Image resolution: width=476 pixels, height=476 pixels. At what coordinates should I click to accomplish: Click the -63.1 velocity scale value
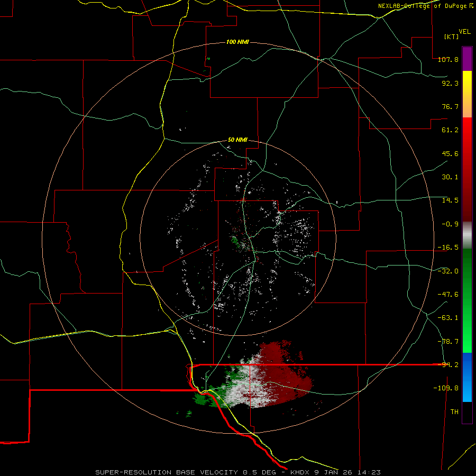448,318
